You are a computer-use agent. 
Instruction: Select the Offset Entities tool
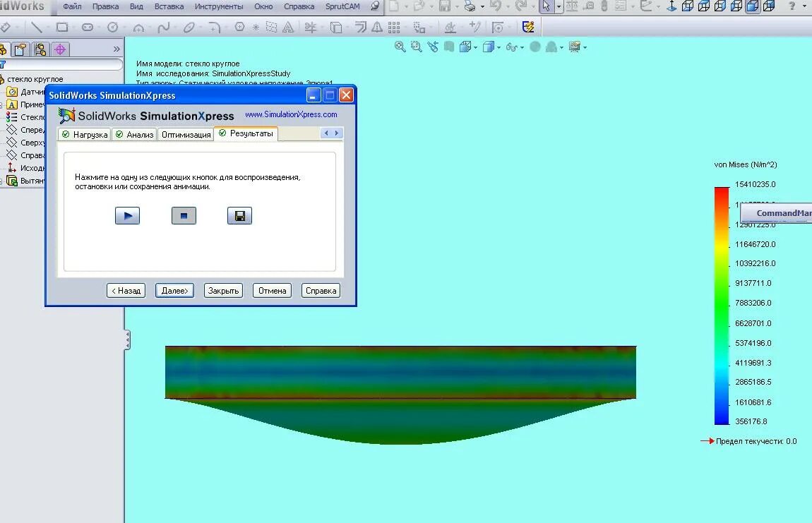point(360,27)
